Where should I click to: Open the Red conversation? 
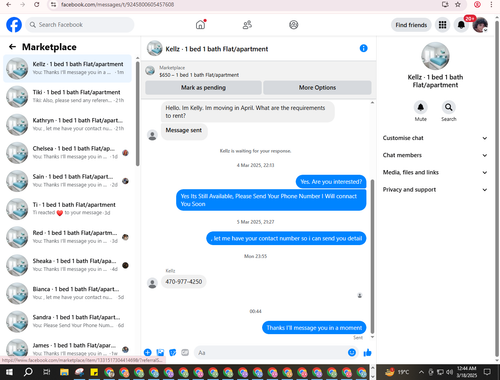click(x=68, y=237)
